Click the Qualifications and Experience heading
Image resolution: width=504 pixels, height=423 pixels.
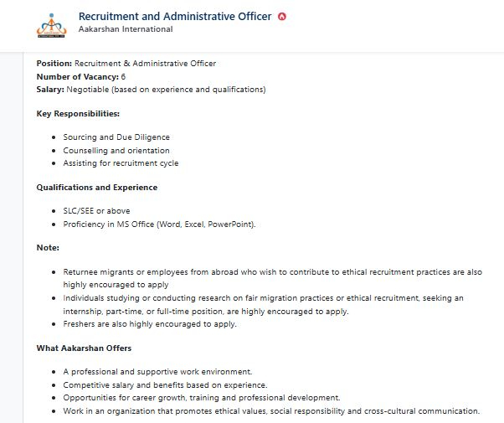[97, 188]
